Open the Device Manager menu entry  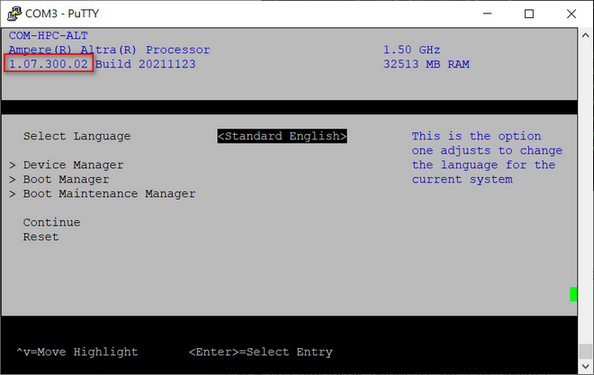click(x=73, y=165)
